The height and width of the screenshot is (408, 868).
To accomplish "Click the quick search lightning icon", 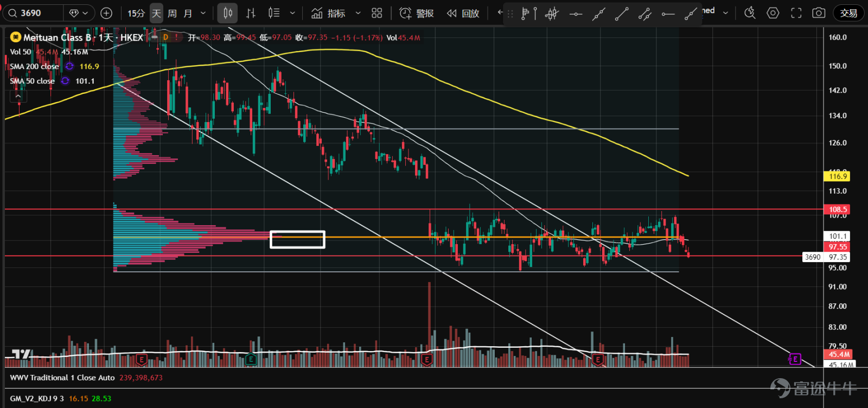I will pos(750,13).
